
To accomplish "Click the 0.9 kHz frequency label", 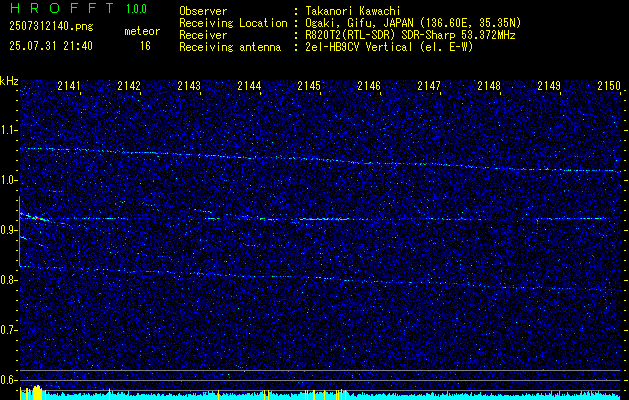I will pyautogui.click(x=8, y=230).
